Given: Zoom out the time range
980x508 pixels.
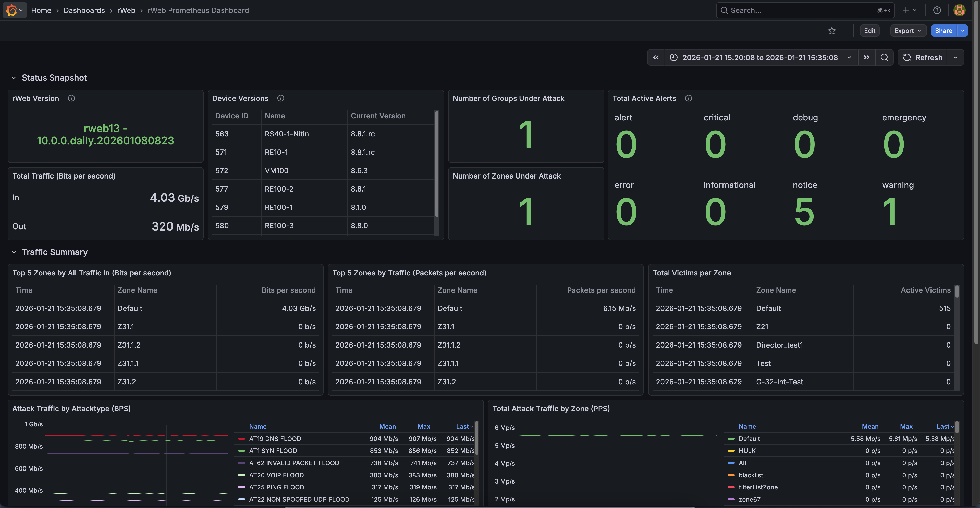Looking at the screenshot, I should click(x=884, y=57).
